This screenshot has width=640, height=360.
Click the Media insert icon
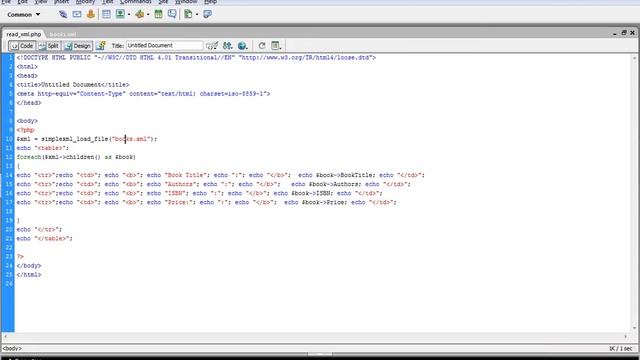139,14
